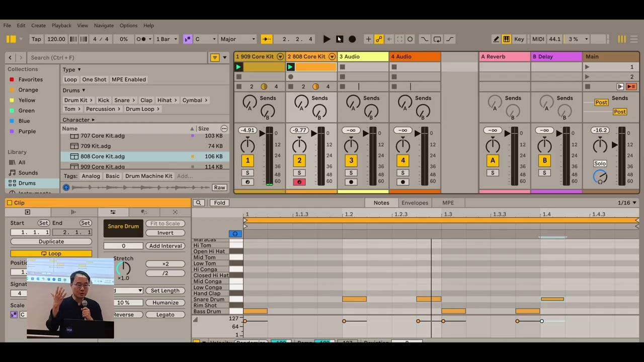Toggle the clip Loop button
644x362 pixels.
51,254
